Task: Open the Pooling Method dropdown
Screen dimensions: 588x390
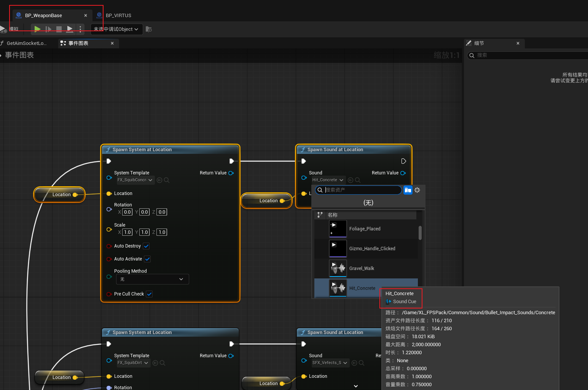Action: click(x=152, y=279)
